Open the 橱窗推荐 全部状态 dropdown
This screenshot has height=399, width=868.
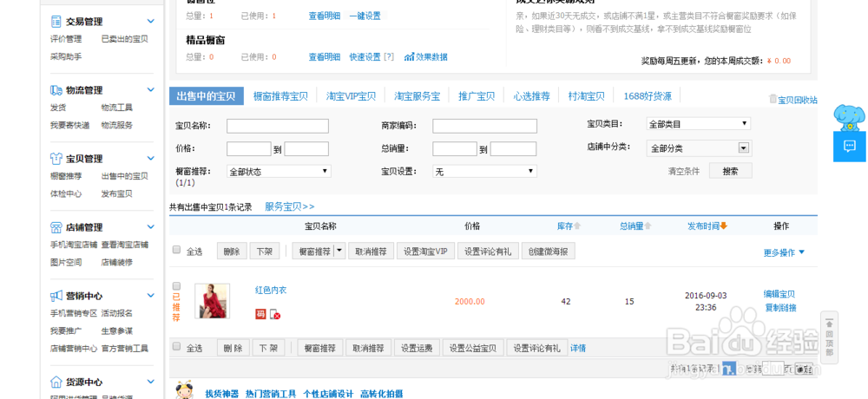pyautogui.click(x=279, y=172)
